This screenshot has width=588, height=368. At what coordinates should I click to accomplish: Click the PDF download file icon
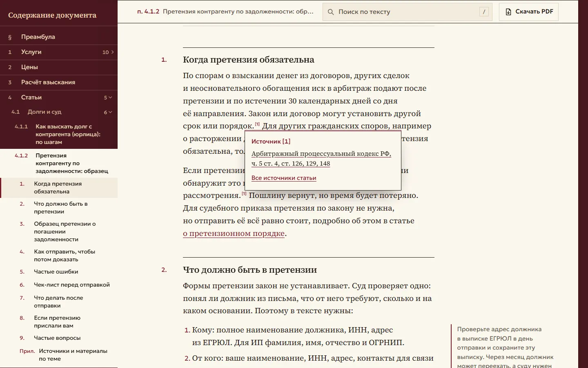(508, 12)
